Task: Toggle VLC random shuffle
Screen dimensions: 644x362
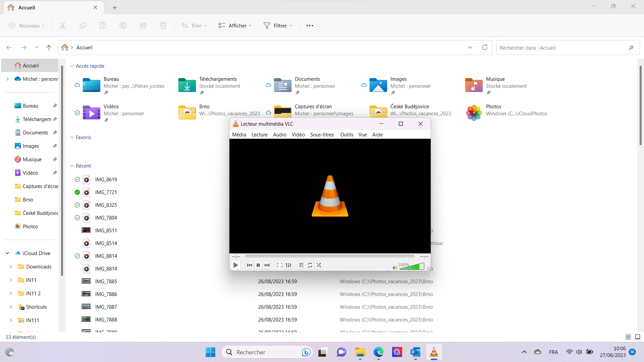Action: [319, 265]
